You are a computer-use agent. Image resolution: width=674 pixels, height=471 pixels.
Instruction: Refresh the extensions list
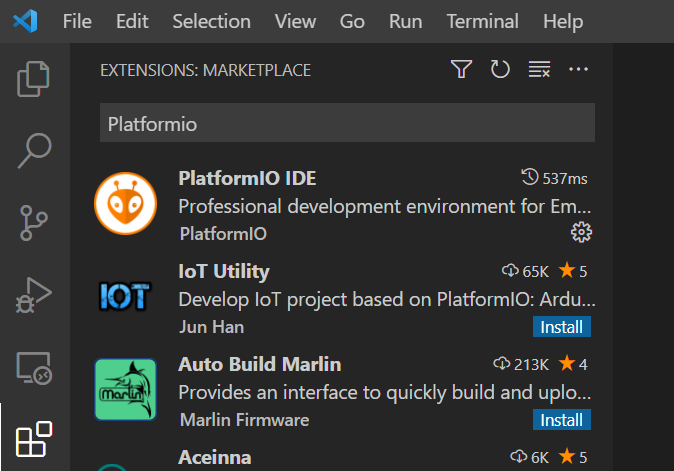500,69
